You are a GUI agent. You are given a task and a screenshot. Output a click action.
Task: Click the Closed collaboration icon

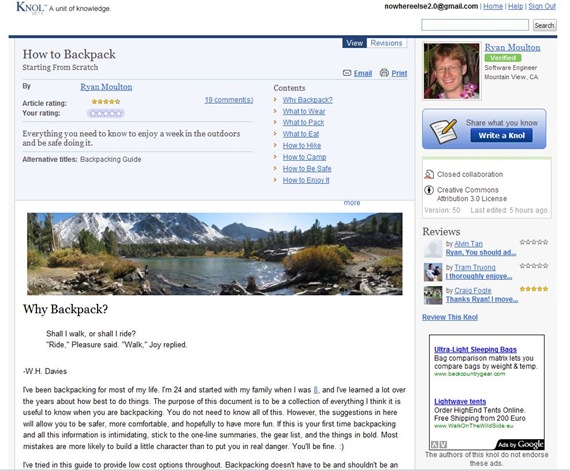(429, 174)
